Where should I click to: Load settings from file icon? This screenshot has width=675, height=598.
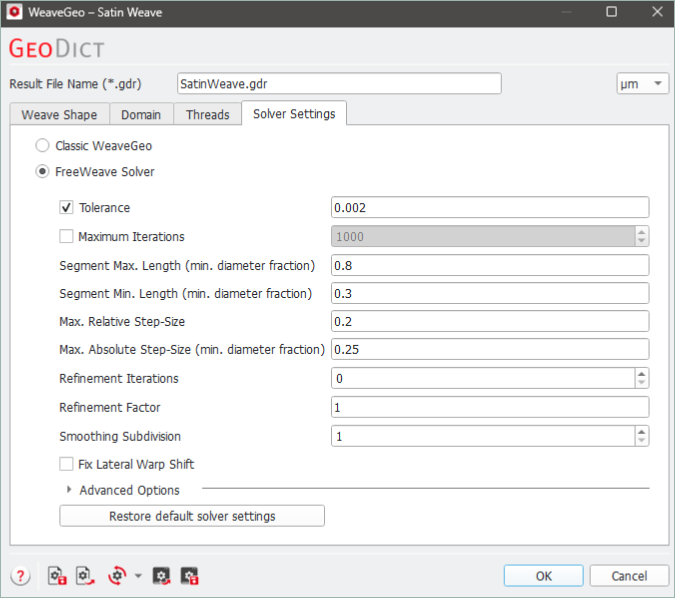click(x=85, y=576)
